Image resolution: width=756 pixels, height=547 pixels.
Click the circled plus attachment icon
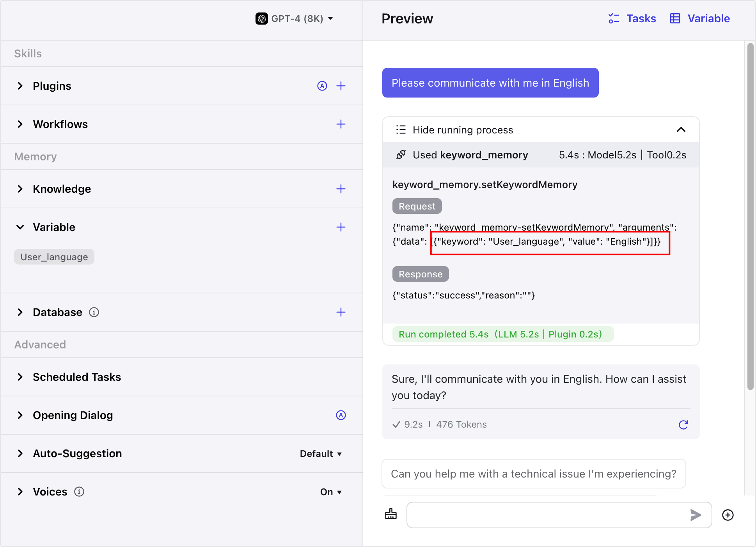(x=728, y=515)
